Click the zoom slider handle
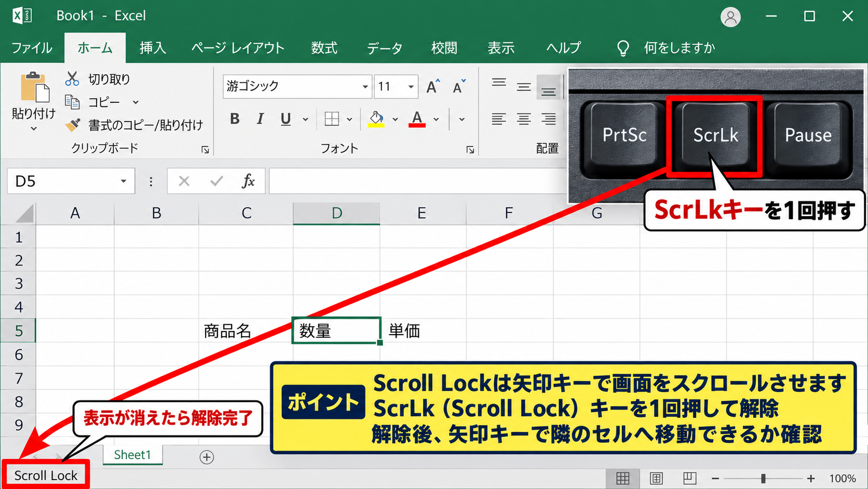The height and width of the screenshot is (489, 868). coord(763,478)
